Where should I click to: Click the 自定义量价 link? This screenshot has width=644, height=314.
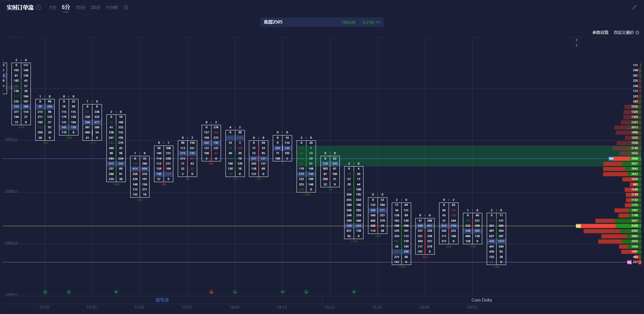click(624, 33)
